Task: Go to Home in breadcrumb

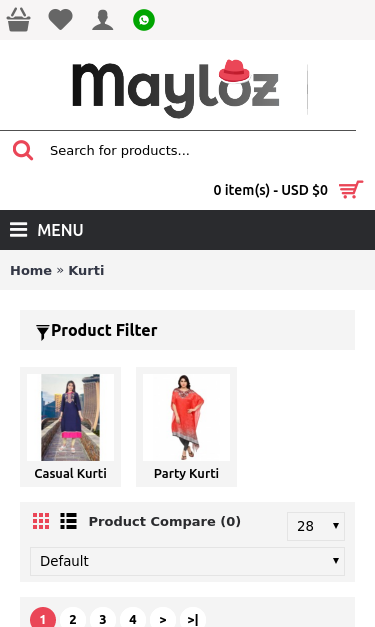Action: coord(31,270)
